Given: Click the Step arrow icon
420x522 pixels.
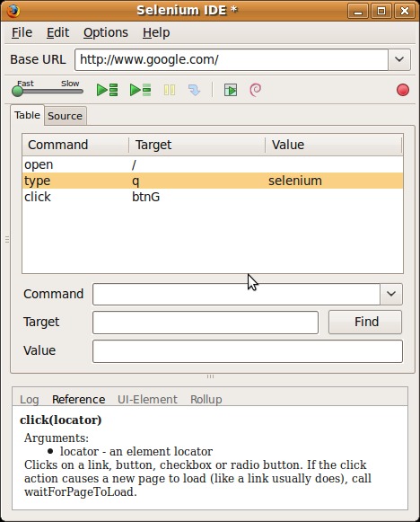Looking at the screenshot, I should point(194,90).
